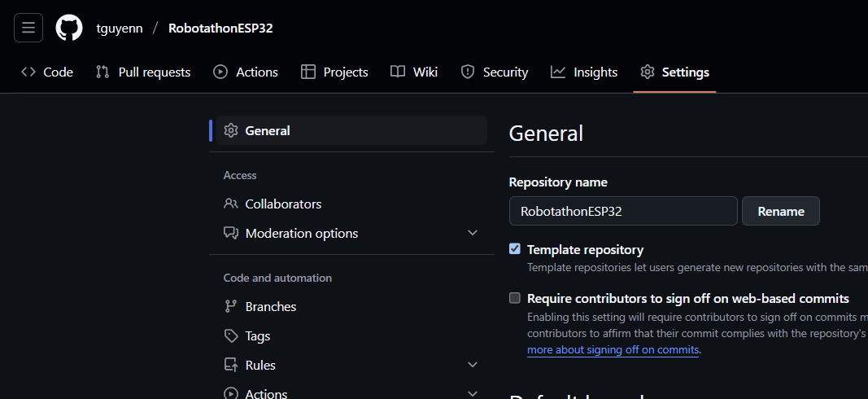Click the Pull requests branch icon
This screenshot has height=399, width=868.
click(103, 72)
